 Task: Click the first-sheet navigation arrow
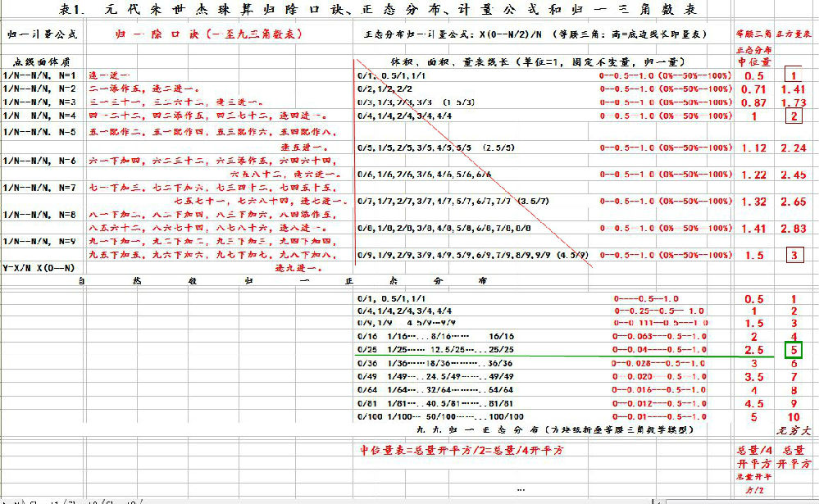pos(4,502)
